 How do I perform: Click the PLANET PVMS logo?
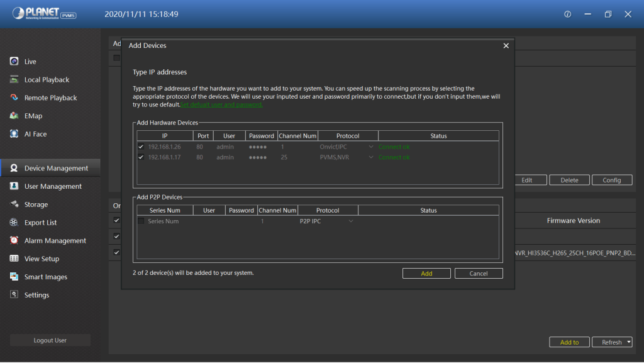(44, 14)
